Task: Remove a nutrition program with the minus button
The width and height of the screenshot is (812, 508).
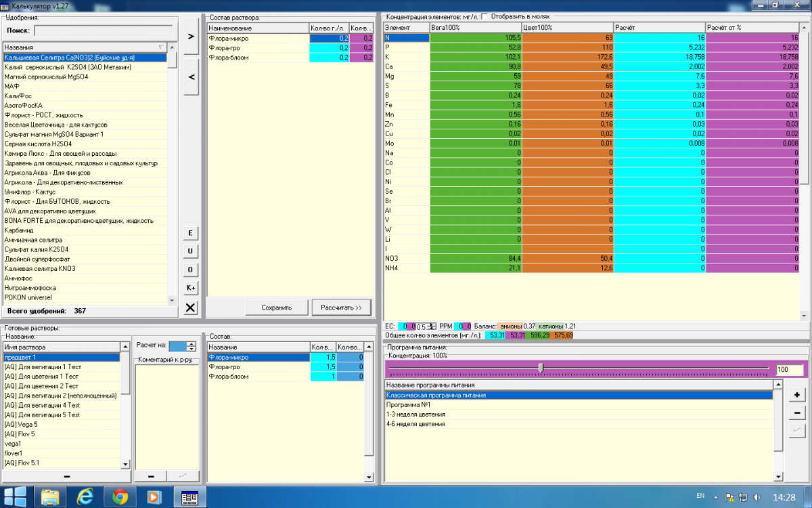Action: (x=796, y=412)
